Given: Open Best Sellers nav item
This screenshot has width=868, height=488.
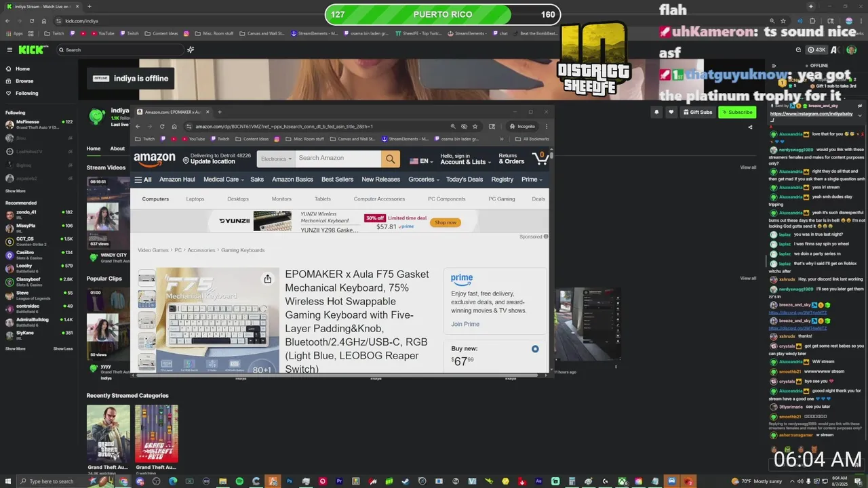Looking at the screenshot, I should [x=337, y=180].
